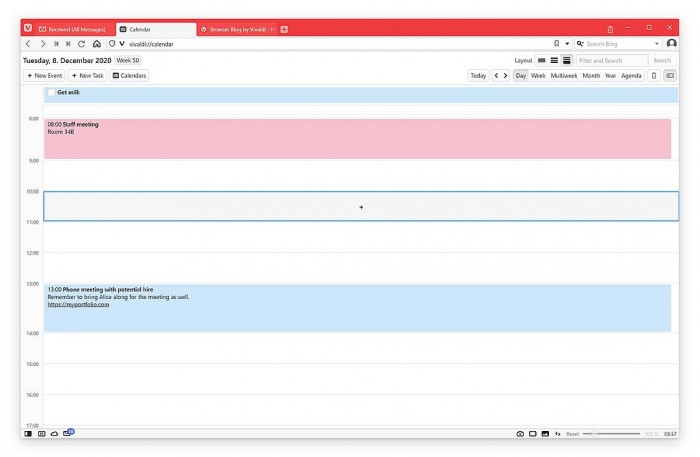This screenshot has height=457, width=700.
Task: Capture page with the camera icon
Action: [x=520, y=434]
